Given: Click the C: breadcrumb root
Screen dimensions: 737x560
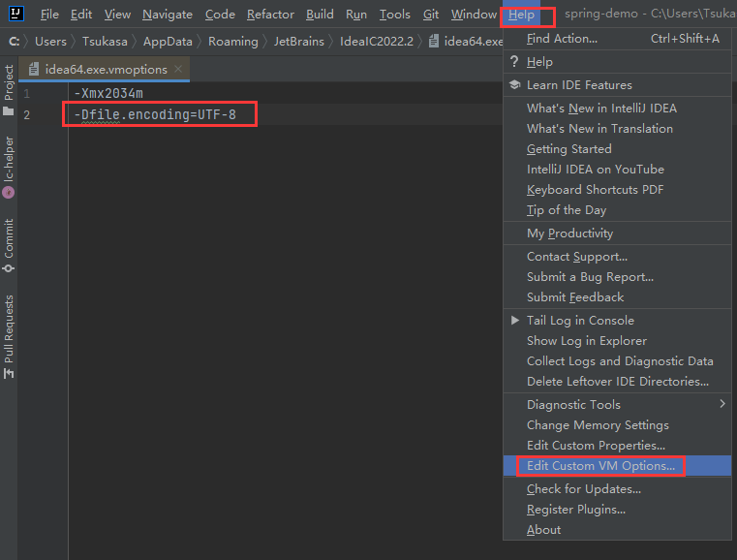Looking at the screenshot, I should click(x=15, y=42).
